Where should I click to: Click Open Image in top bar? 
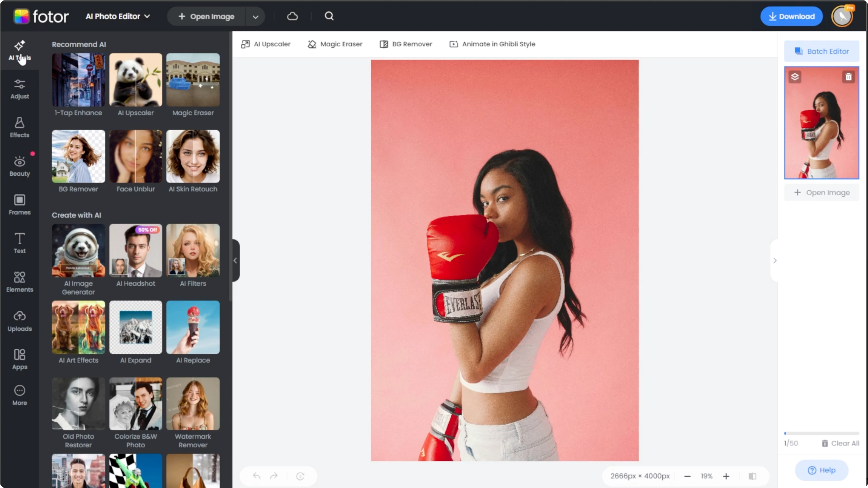[206, 17]
